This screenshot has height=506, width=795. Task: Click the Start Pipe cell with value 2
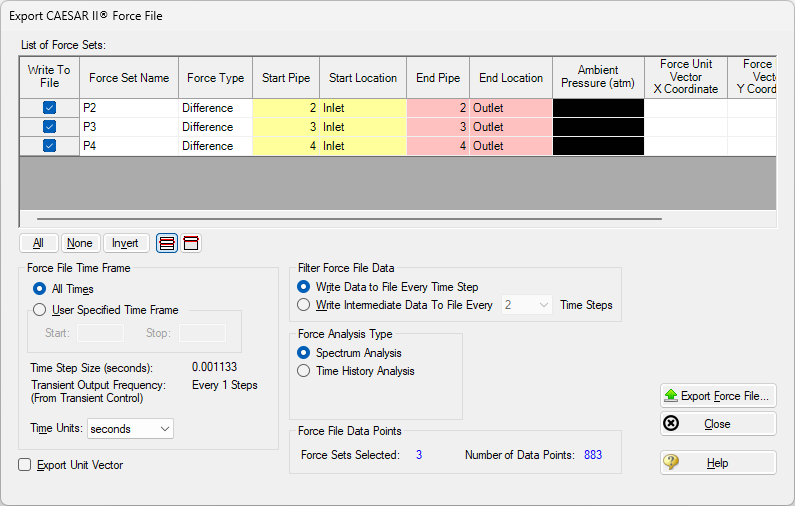(286, 108)
